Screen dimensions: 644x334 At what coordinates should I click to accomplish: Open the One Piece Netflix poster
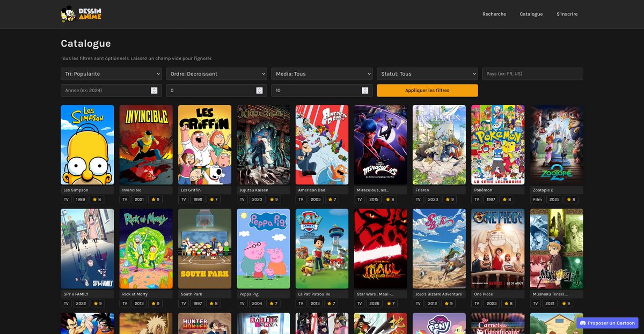point(498,249)
